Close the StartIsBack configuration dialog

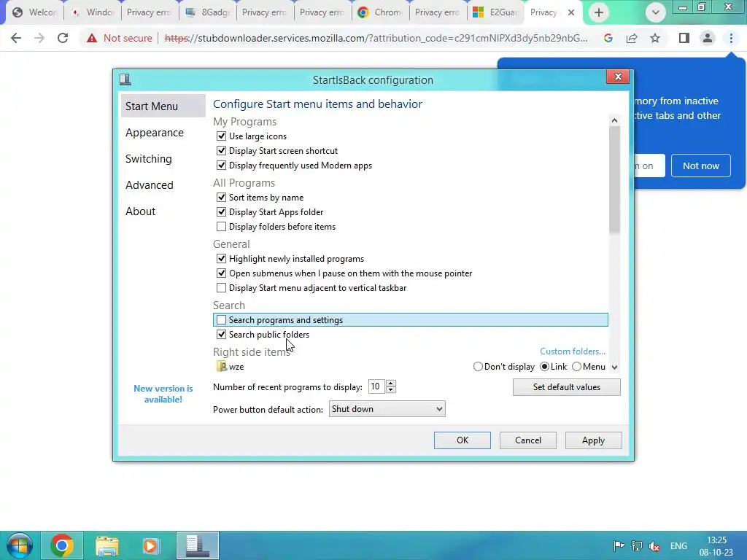[618, 77]
